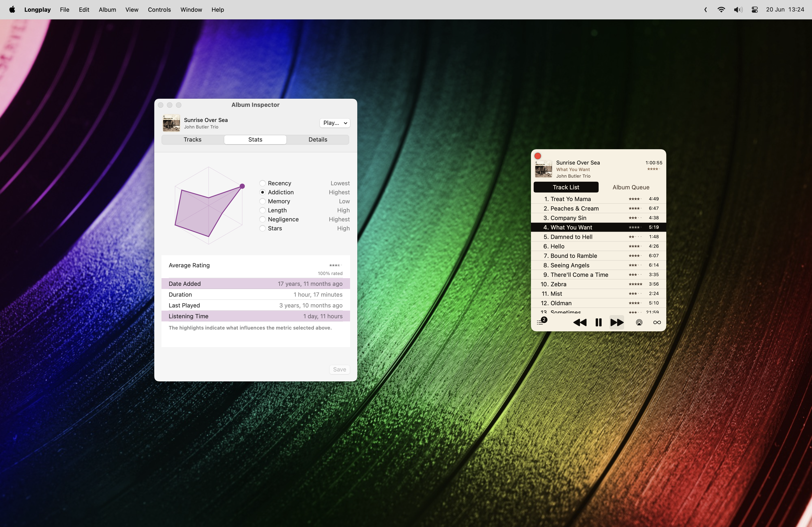Click the rewind previous track button

(x=580, y=323)
